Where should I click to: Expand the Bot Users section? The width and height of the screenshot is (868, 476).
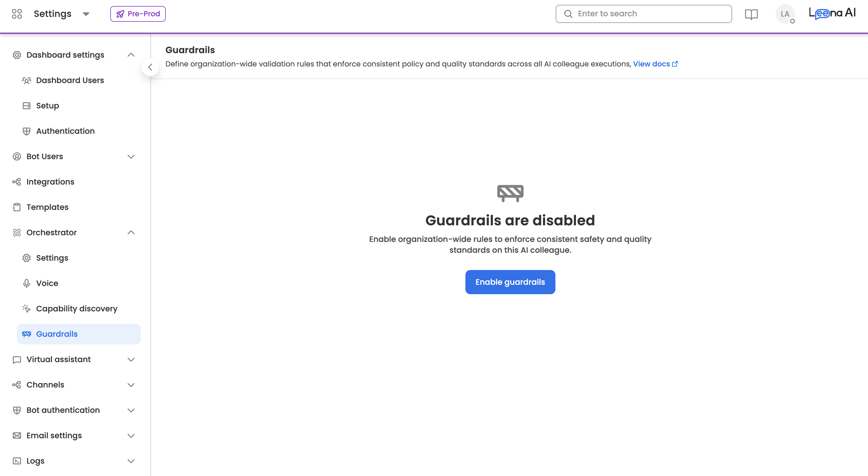131,156
